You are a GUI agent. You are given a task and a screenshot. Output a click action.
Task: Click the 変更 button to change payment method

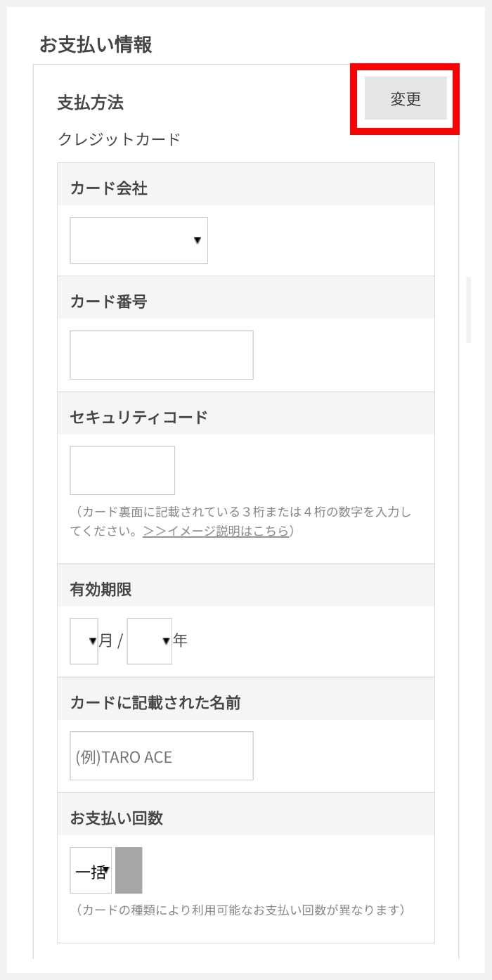pos(406,99)
